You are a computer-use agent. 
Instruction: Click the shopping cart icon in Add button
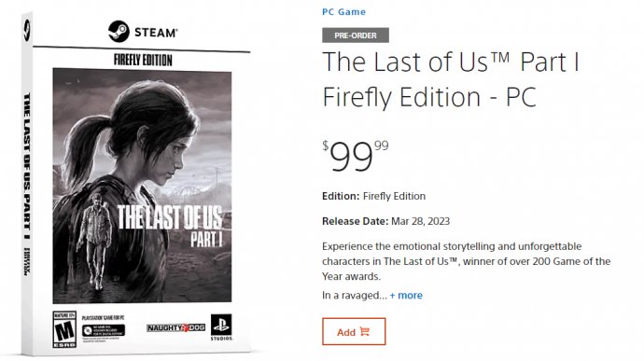(364, 331)
